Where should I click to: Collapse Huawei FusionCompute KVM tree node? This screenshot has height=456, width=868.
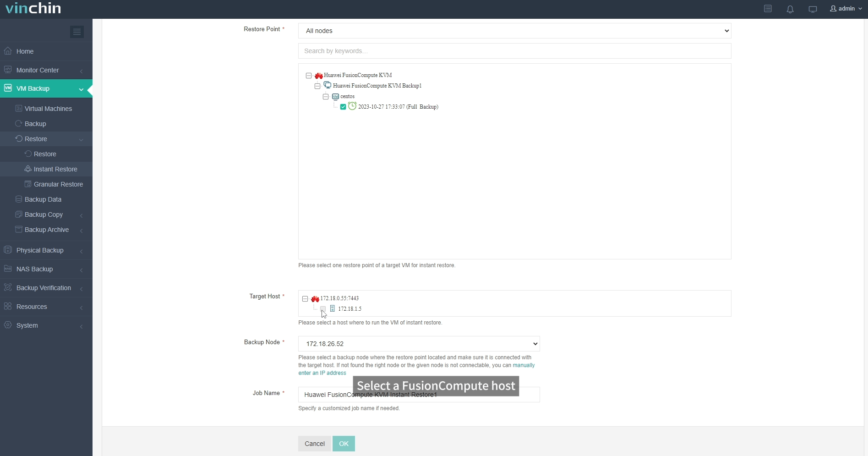[309, 76]
